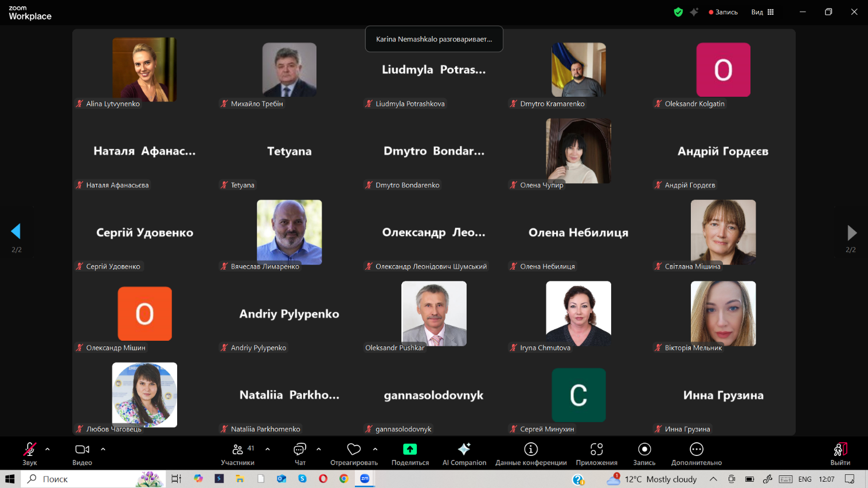868x488 pixels.
Task: Click the Liudmyla Potrashkova name label
Action: (410, 104)
